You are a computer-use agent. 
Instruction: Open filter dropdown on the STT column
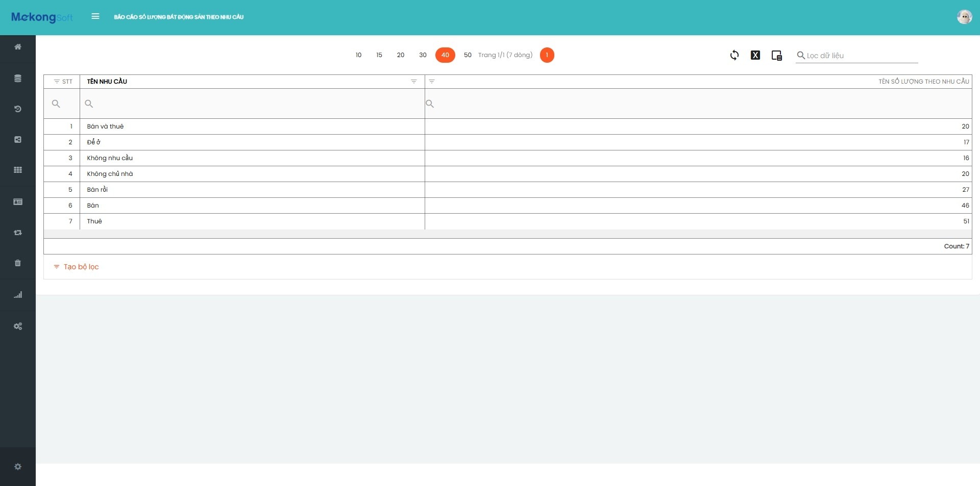pyautogui.click(x=57, y=82)
